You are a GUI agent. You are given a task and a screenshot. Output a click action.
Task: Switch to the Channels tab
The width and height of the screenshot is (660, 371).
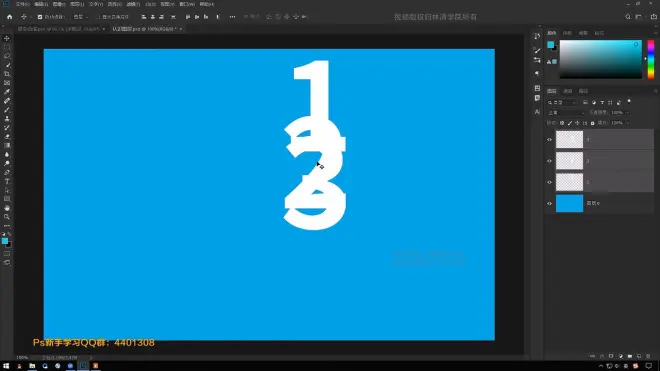click(567, 91)
